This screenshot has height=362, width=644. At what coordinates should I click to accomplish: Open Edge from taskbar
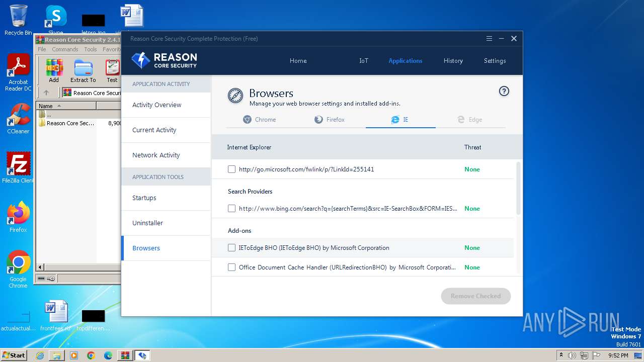108,355
